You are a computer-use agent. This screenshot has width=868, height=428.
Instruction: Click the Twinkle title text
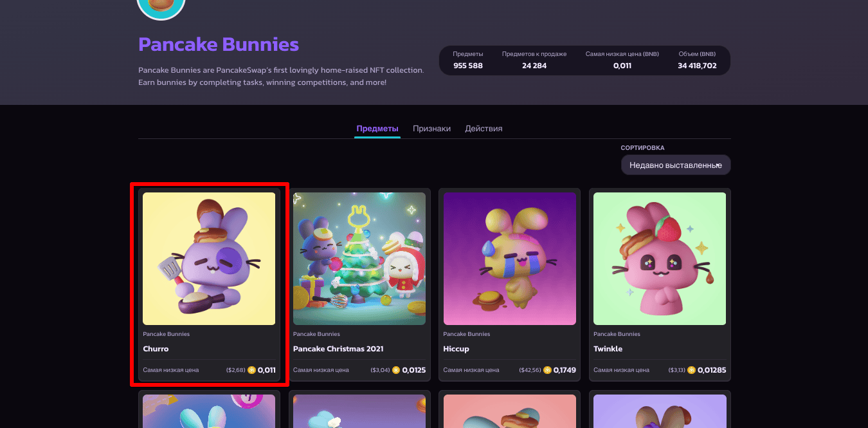[608, 349]
